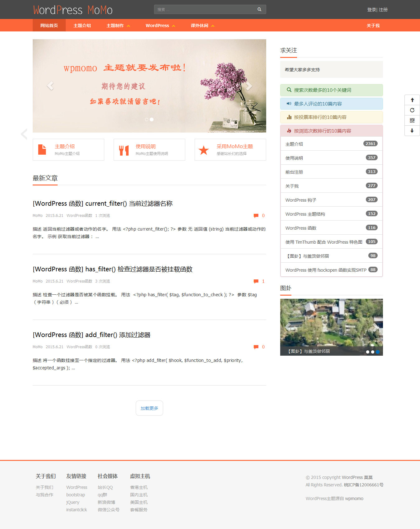Click footer link instantclick

(x=77, y=510)
